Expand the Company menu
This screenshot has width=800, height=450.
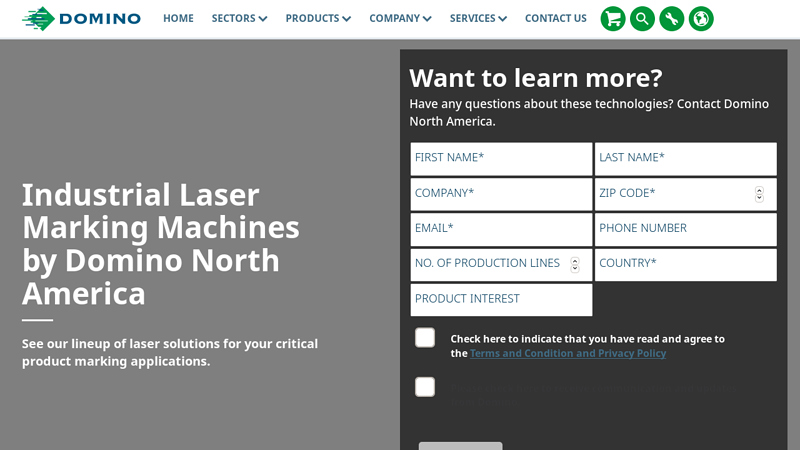pyautogui.click(x=400, y=18)
